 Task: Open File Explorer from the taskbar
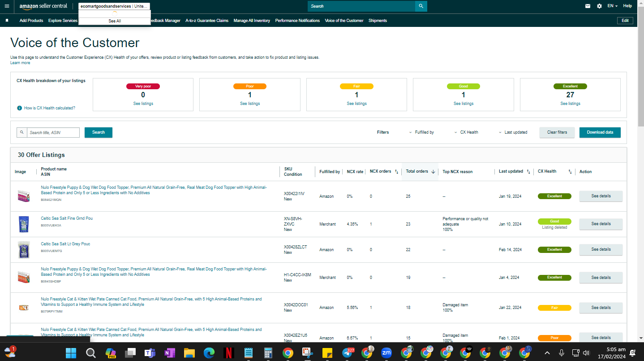(x=189, y=353)
